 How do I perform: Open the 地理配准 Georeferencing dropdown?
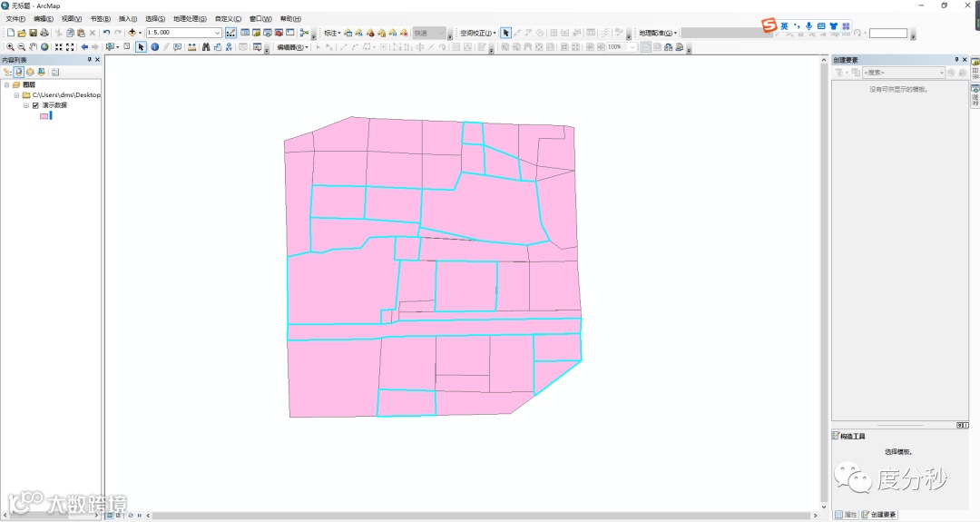pyautogui.click(x=658, y=33)
